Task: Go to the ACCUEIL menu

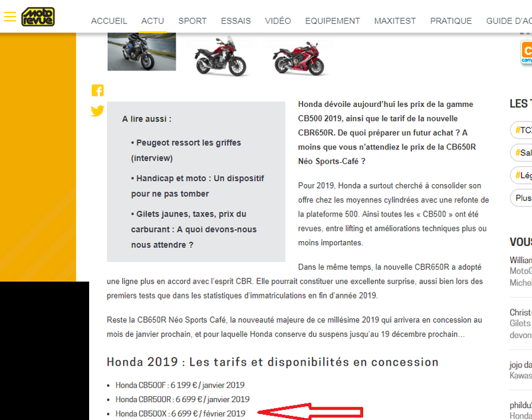Action: coord(109,21)
